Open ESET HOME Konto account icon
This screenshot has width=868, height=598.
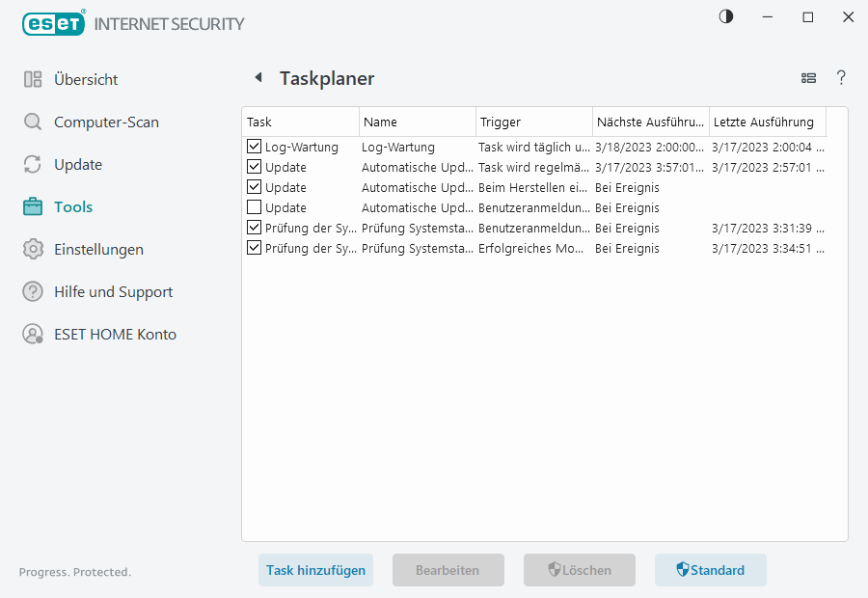pos(33,334)
